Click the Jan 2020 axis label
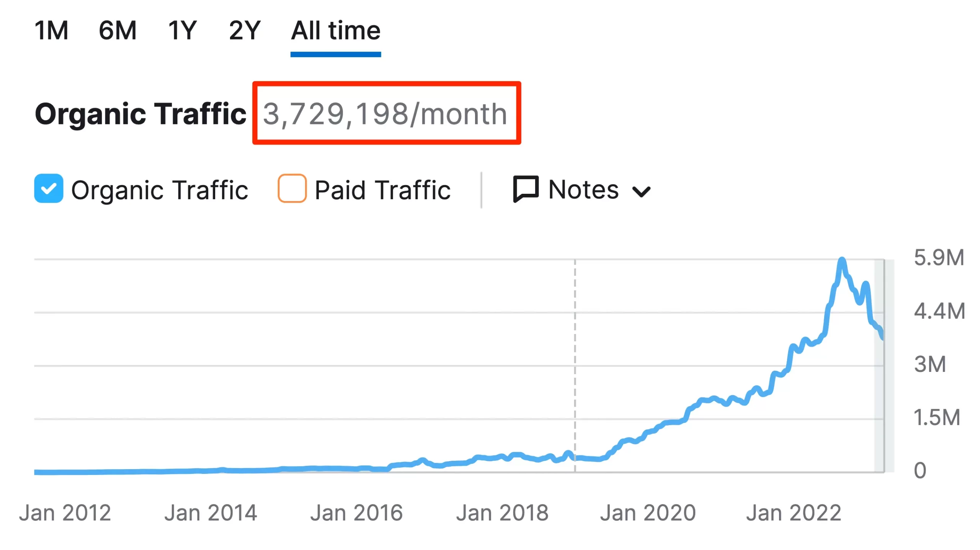Viewport: 980px width, 550px height. [648, 512]
